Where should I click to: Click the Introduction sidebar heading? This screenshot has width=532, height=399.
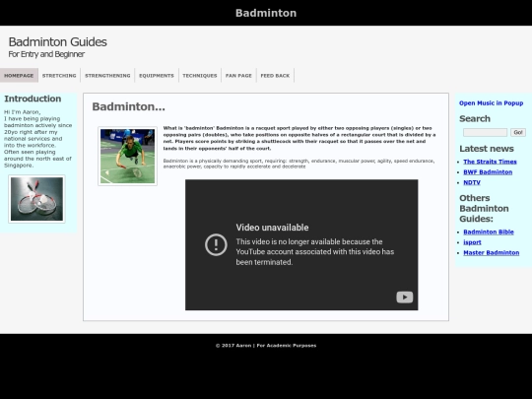(33, 99)
